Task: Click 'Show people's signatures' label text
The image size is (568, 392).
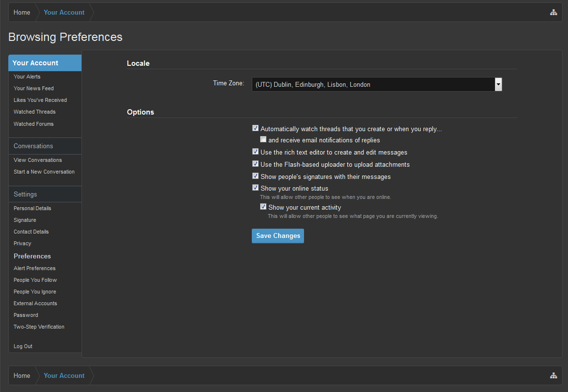Action: (325, 176)
